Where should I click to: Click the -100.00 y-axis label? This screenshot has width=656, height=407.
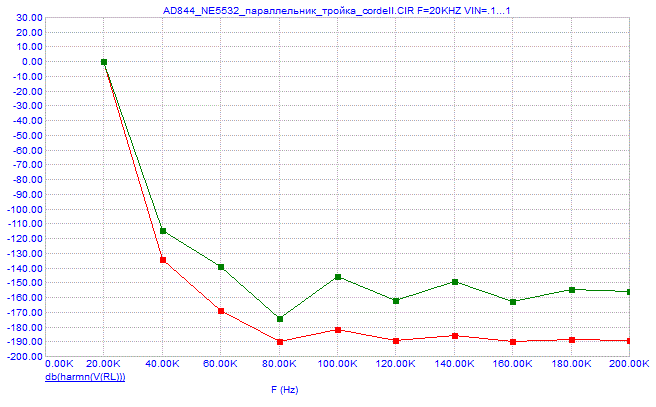[x=25, y=210]
